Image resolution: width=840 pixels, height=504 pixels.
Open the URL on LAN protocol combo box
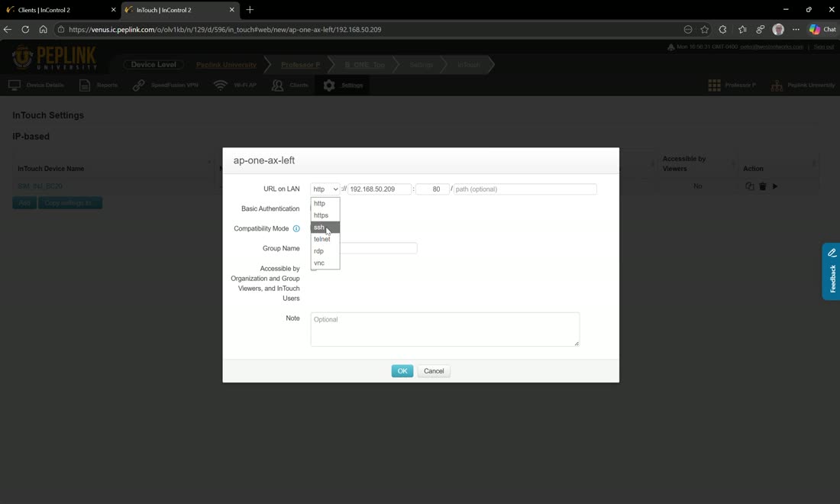(x=325, y=189)
